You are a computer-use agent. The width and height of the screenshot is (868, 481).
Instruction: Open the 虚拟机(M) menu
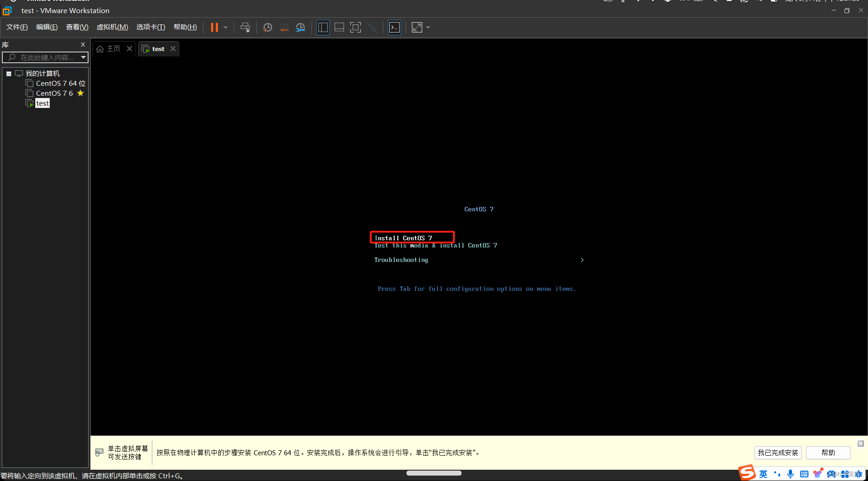pos(113,27)
